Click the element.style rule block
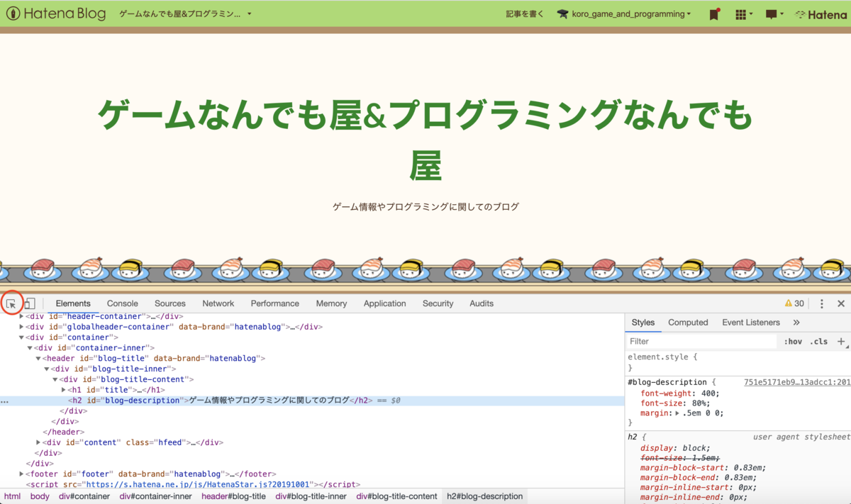The width and height of the screenshot is (851, 504). click(x=738, y=362)
